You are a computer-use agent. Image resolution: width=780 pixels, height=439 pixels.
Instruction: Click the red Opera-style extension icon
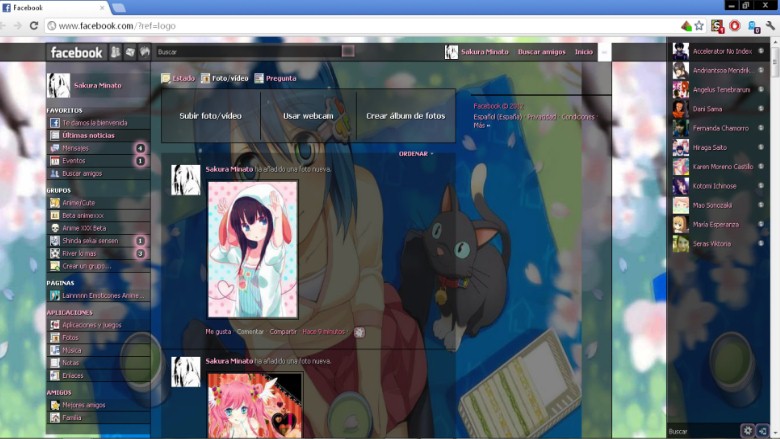734,25
